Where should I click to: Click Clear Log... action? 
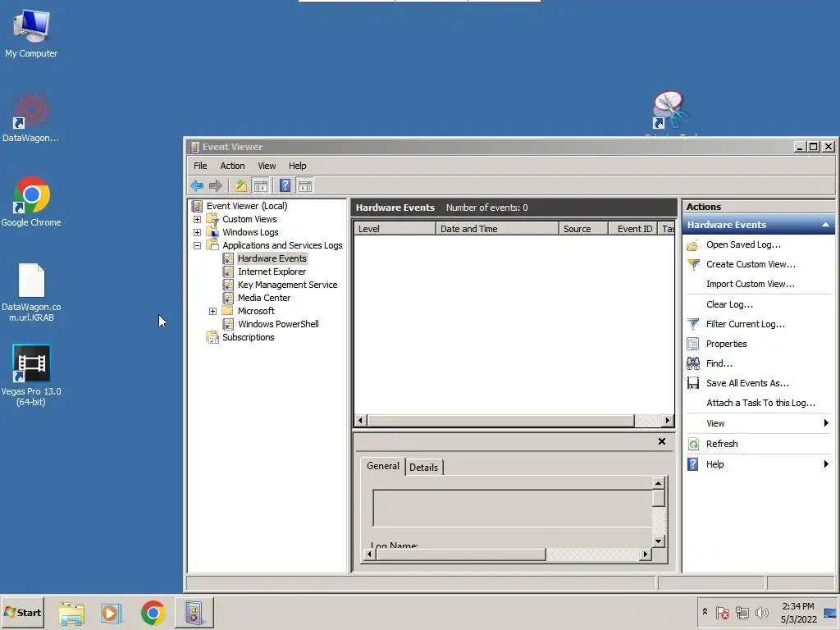pyautogui.click(x=729, y=304)
